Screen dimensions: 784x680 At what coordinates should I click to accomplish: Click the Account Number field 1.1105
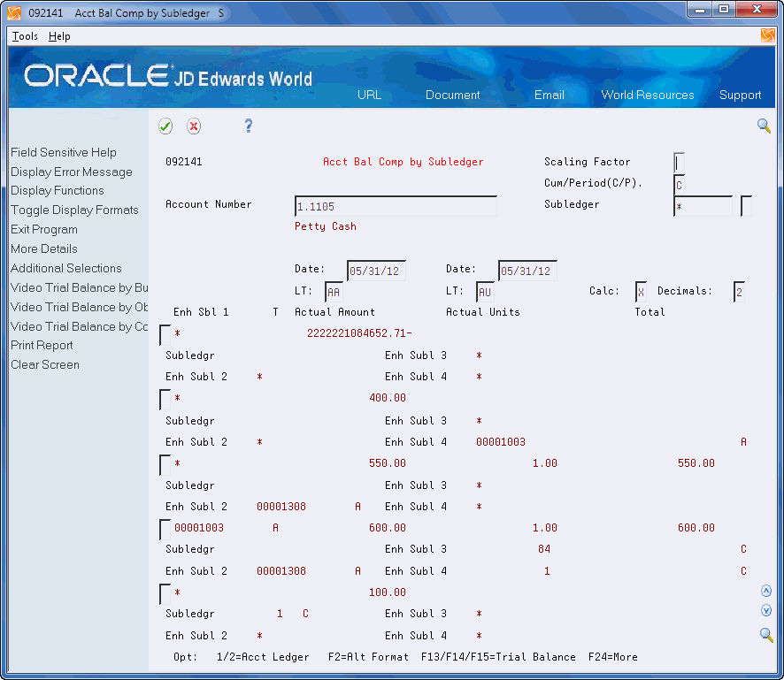coord(396,206)
